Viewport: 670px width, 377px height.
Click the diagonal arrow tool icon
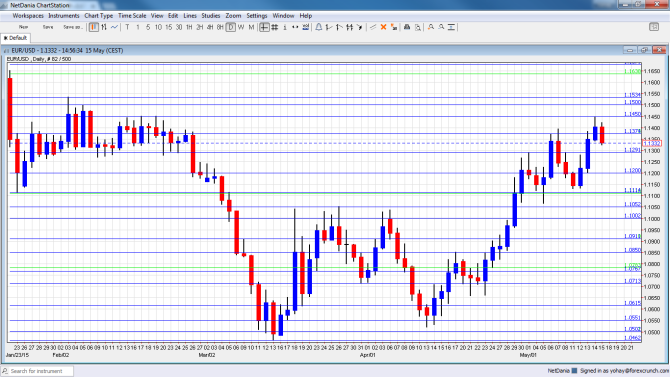[x=360, y=27]
